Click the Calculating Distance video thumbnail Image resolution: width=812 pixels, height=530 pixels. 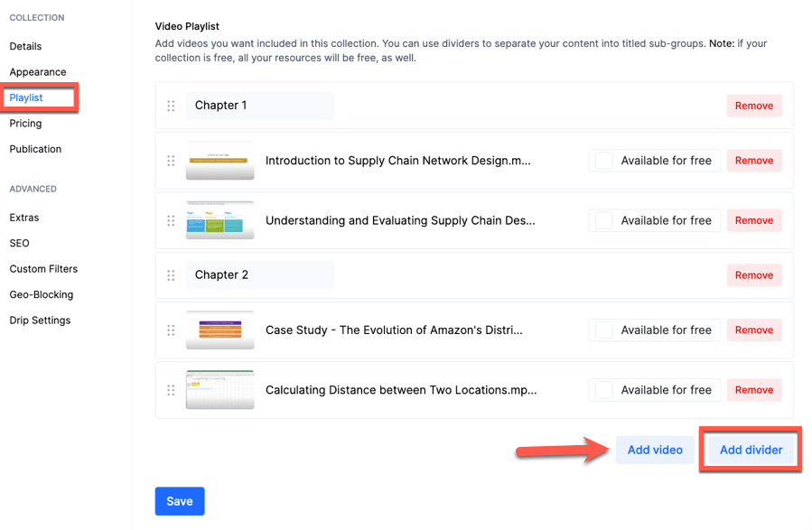(x=220, y=390)
